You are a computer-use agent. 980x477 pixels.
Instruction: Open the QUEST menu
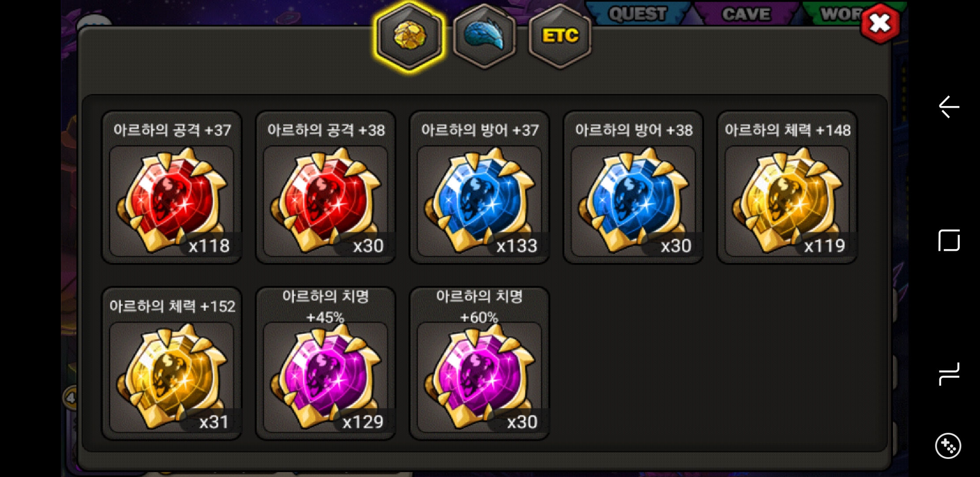coord(638,14)
